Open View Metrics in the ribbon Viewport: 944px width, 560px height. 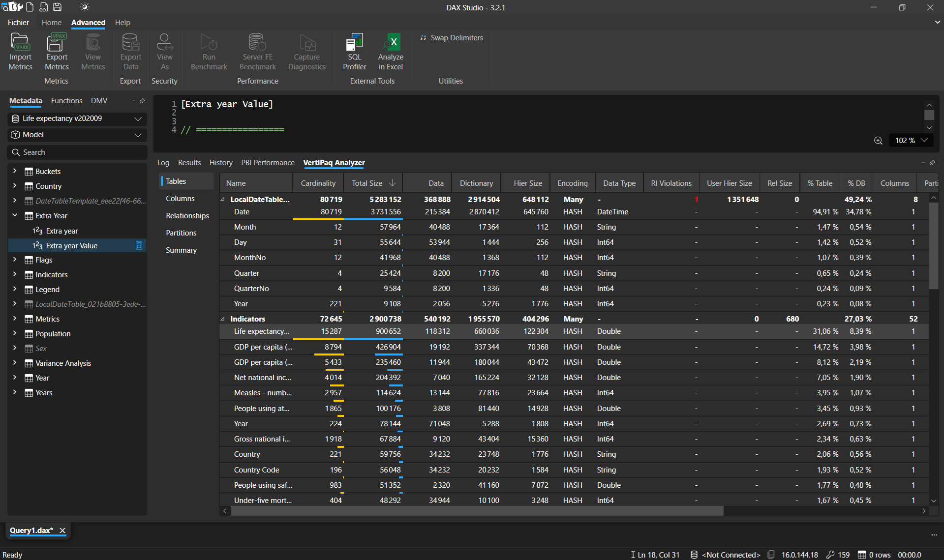point(93,51)
